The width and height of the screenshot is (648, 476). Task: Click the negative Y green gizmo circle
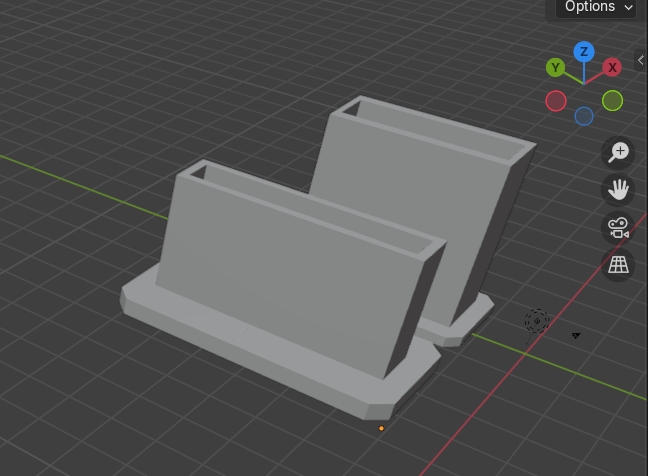click(612, 100)
